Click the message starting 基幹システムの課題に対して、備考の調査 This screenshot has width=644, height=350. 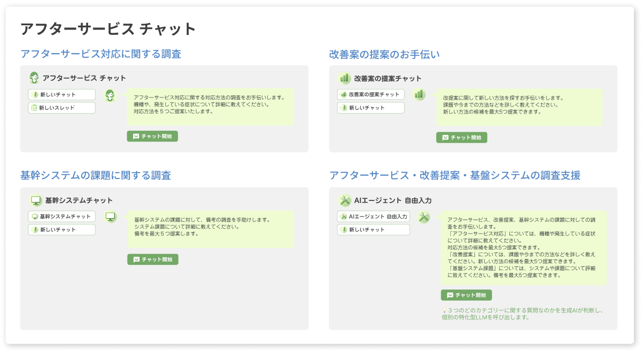(x=211, y=229)
